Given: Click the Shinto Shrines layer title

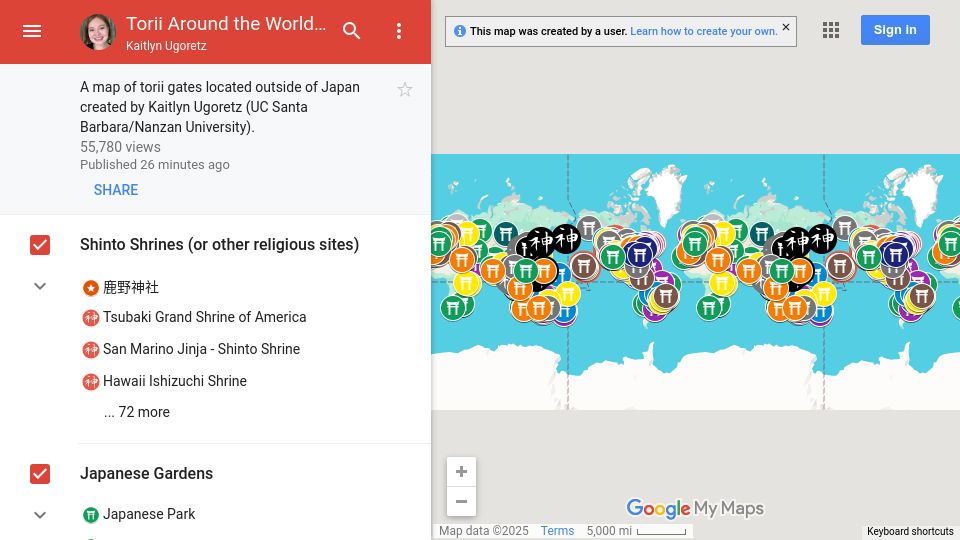Looking at the screenshot, I should click(219, 244).
